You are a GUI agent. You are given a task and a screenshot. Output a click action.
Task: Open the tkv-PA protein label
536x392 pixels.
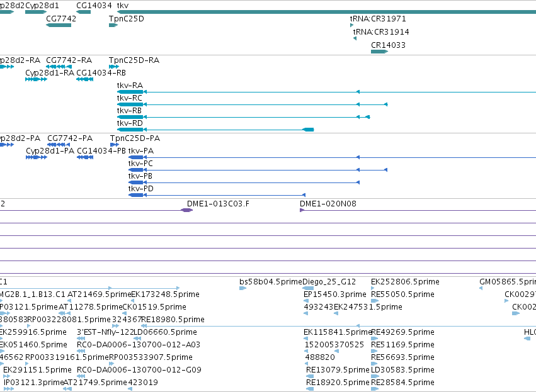tap(141, 151)
